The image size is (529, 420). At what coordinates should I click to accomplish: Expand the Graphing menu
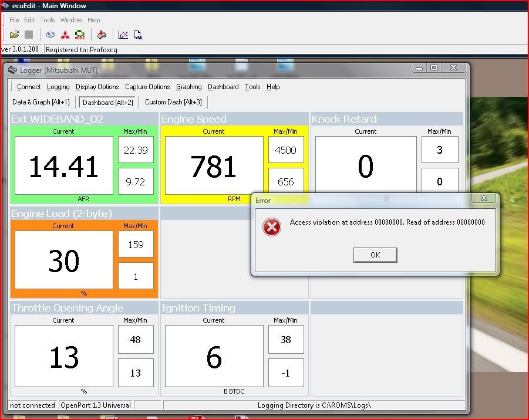coord(189,87)
